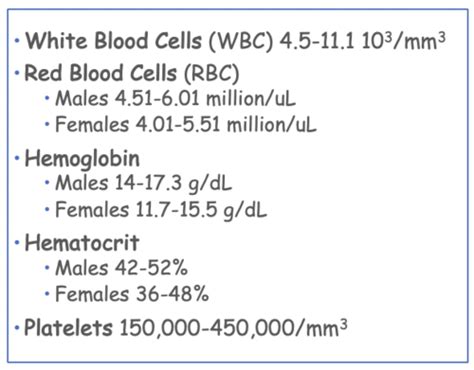Viewport: 474px width, 370px height.
Task: Select the WBC range 4.5-11.1 value
Action: pos(316,42)
